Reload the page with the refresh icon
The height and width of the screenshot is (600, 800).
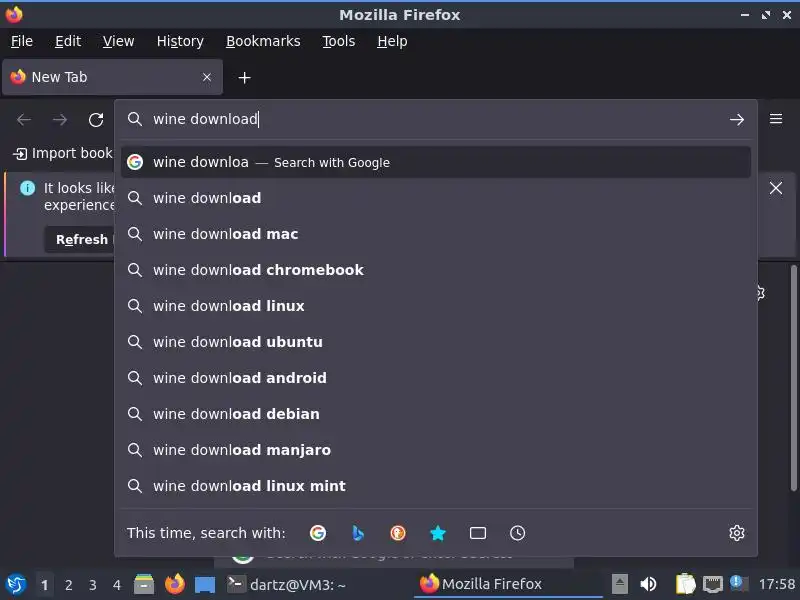click(x=96, y=120)
